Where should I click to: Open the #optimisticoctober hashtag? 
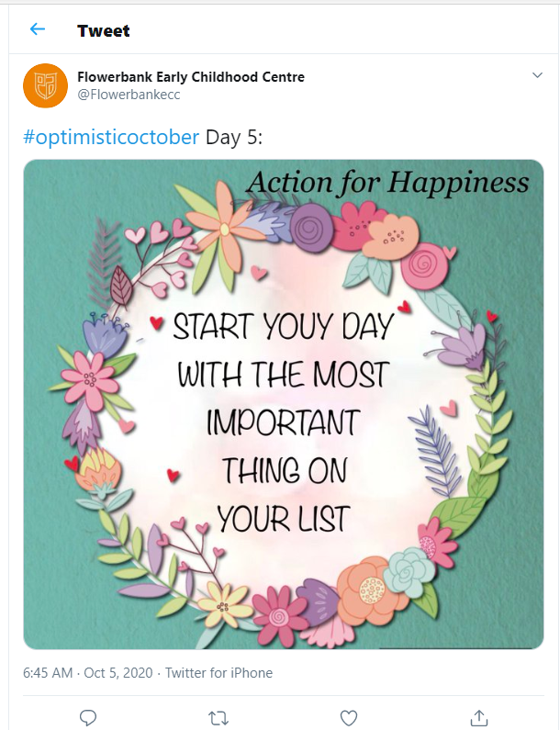(x=110, y=137)
